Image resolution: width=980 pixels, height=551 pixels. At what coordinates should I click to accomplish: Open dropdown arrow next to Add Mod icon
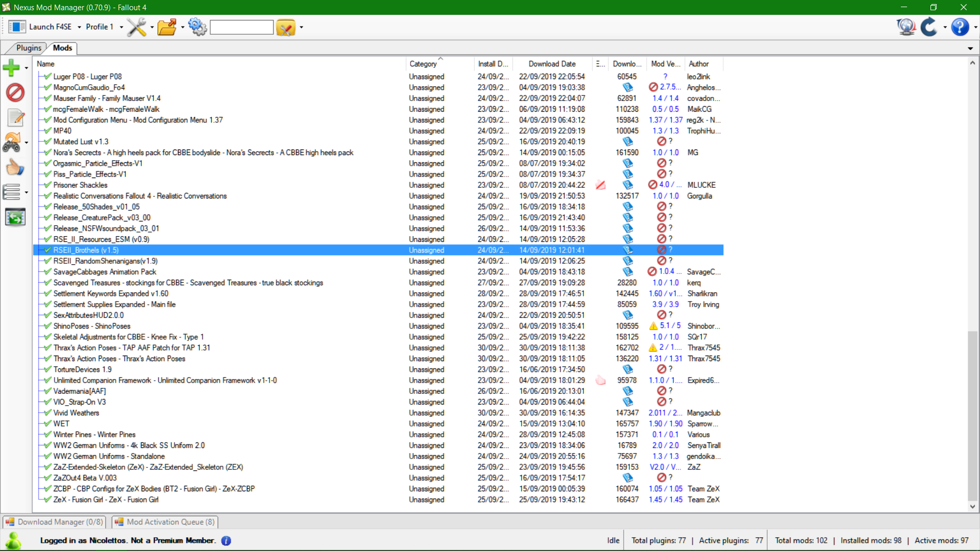click(26, 68)
